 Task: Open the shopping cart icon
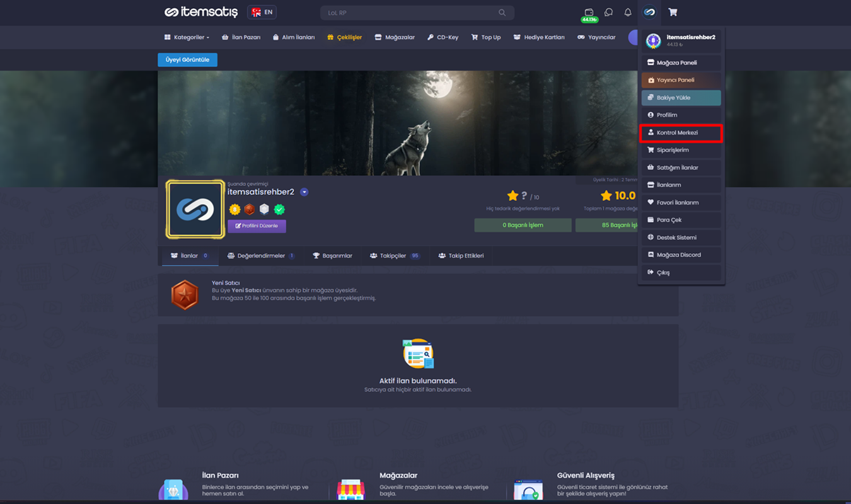pyautogui.click(x=673, y=12)
